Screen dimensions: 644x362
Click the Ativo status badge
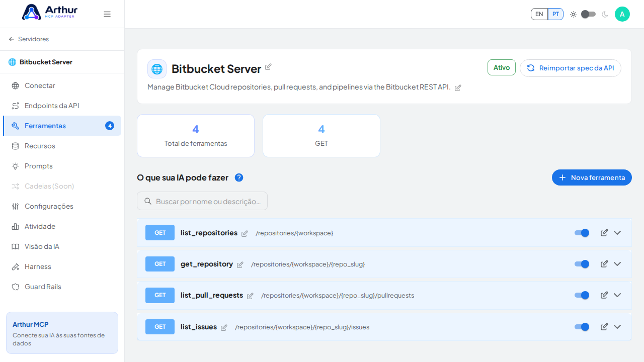(502, 67)
